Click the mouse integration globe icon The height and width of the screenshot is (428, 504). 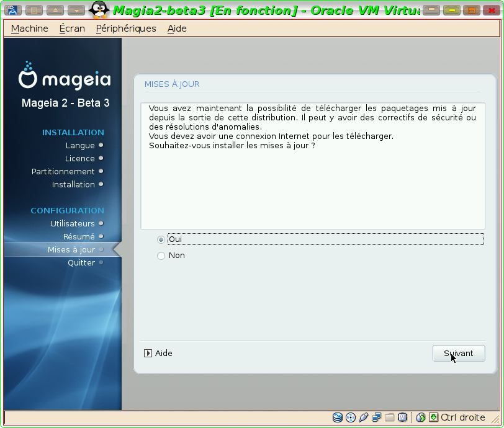point(420,417)
